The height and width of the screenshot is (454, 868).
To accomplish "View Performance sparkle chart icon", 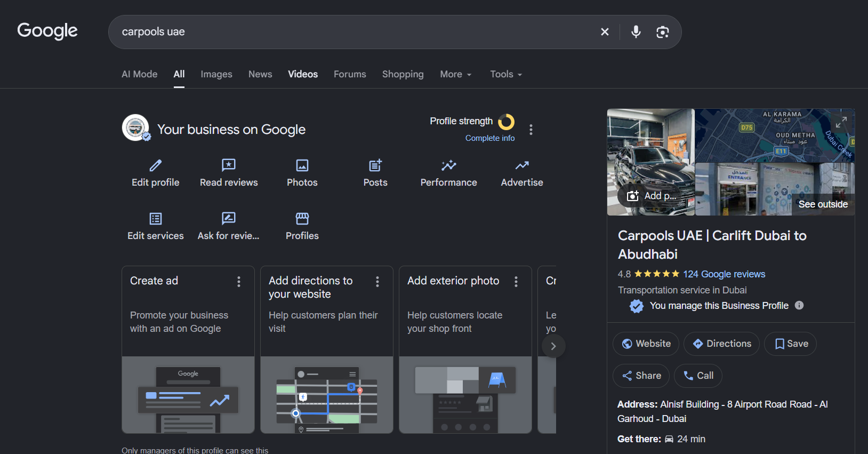I will (x=449, y=165).
